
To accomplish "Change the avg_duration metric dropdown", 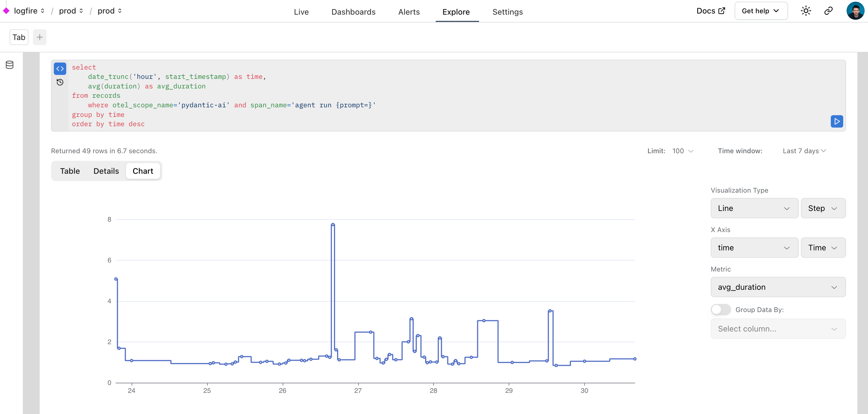I will [x=778, y=287].
